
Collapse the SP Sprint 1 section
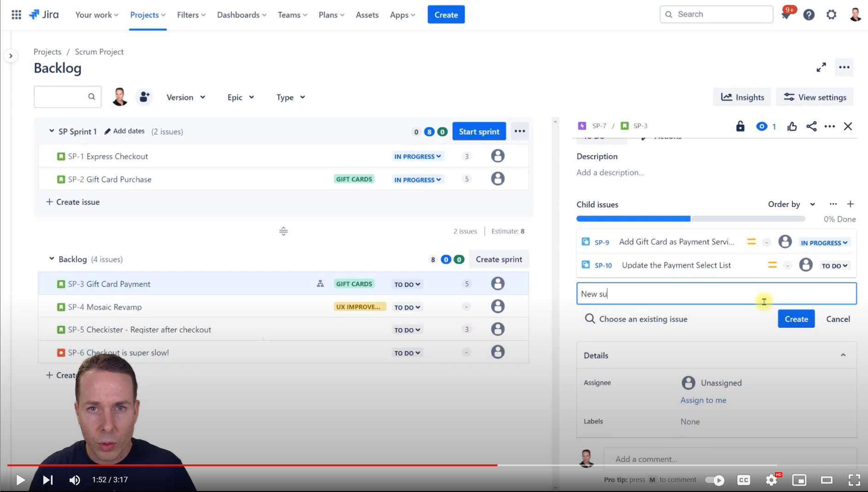click(52, 131)
